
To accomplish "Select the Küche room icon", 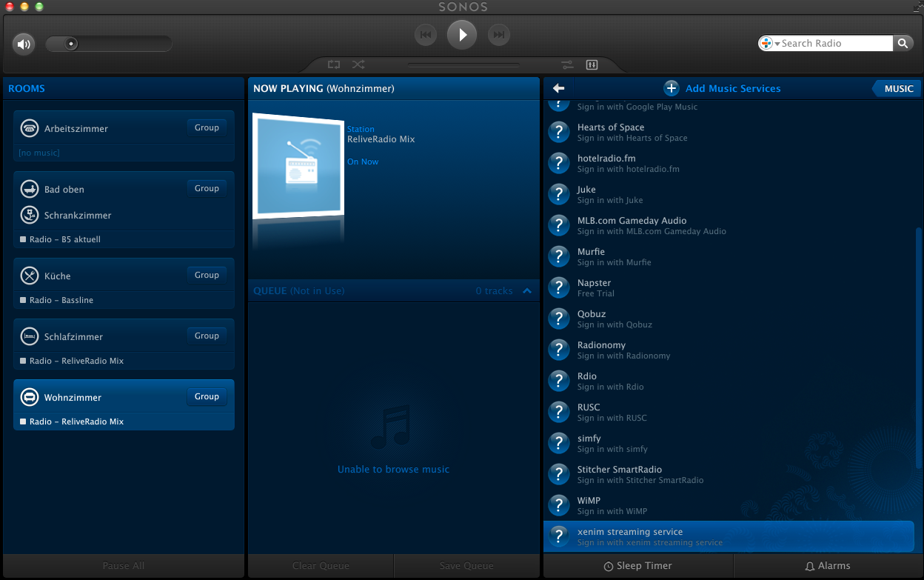I will click(x=30, y=276).
